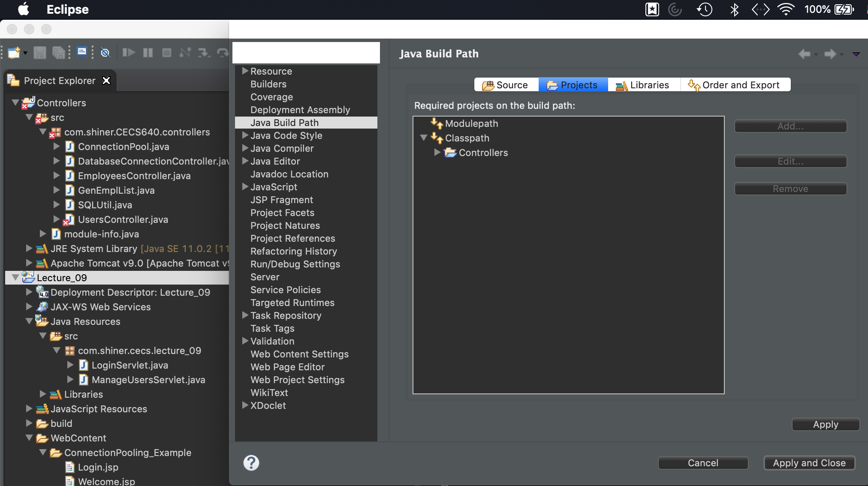Switch to the Source tab

tap(506, 85)
